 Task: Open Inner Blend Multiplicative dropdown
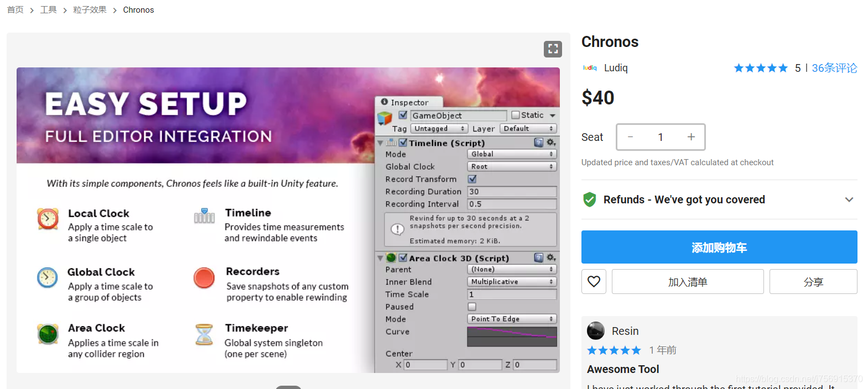coord(512,282)
